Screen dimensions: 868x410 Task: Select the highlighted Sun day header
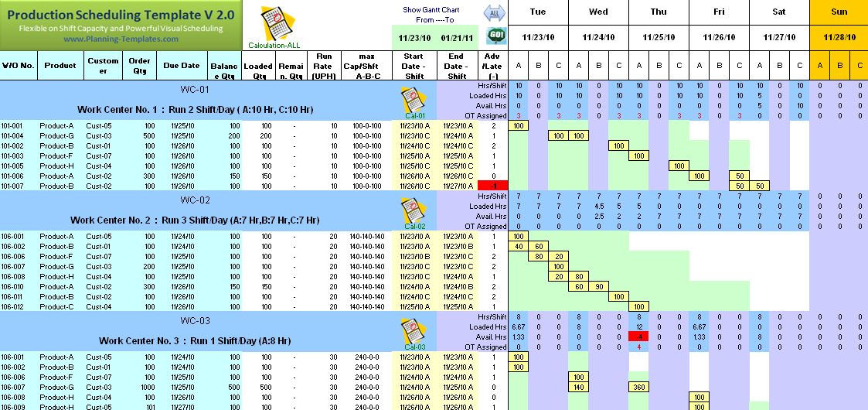[x=839, y=12]
